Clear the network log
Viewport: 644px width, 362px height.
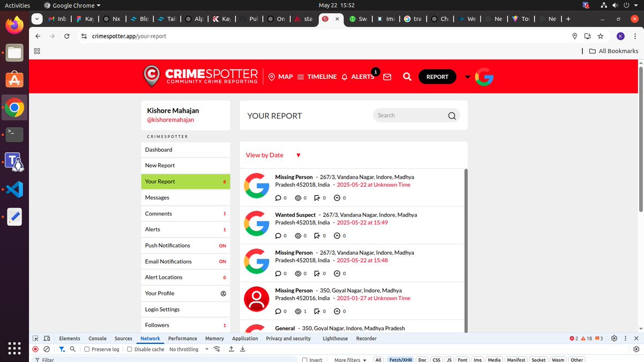click(47, 349)
